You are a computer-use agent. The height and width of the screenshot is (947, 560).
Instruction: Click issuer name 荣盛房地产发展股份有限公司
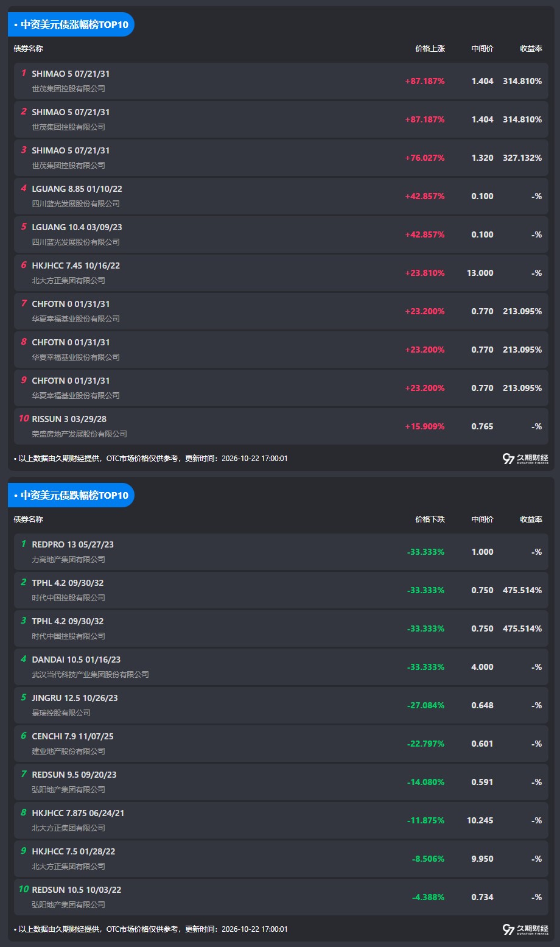tap(80, 434)
